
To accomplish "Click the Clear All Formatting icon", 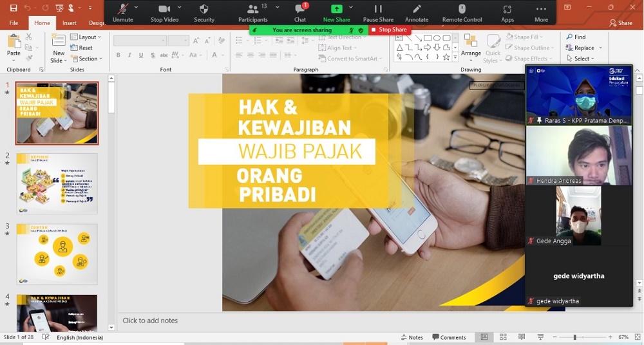I will 222,41.
